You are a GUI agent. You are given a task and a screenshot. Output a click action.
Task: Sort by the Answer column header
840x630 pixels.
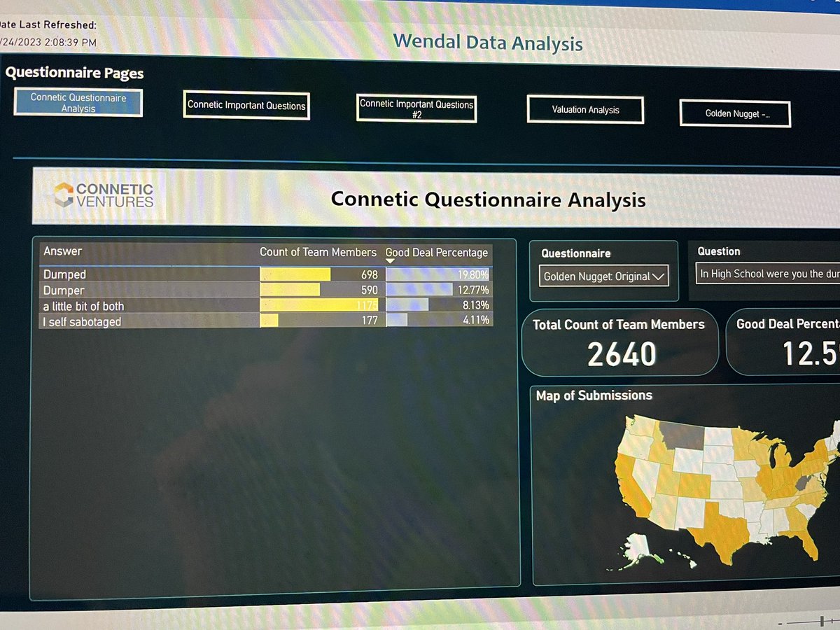(x=63, y=251)
